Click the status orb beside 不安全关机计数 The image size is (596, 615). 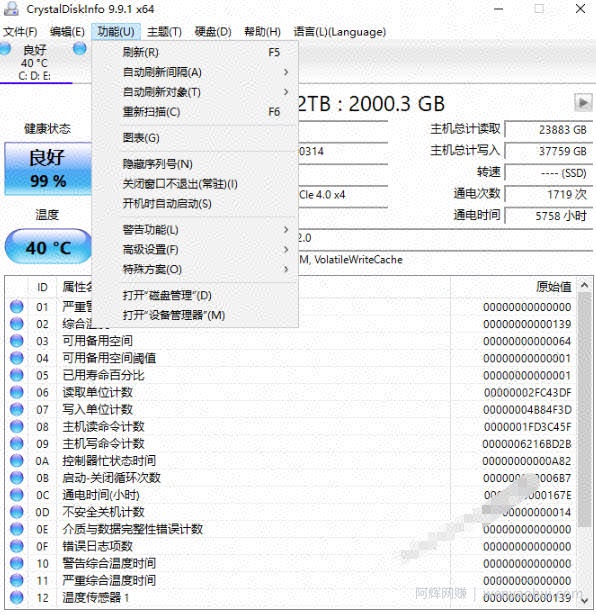16,512
